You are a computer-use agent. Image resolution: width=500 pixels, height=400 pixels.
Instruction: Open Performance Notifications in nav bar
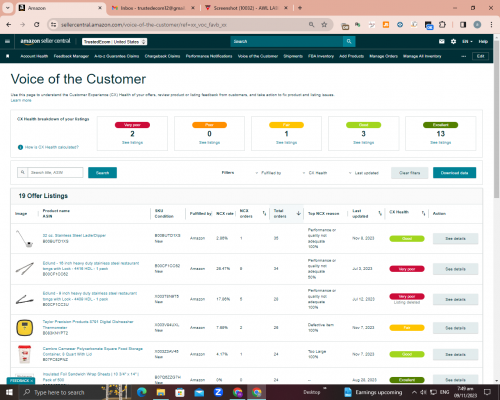pos(209,56)
